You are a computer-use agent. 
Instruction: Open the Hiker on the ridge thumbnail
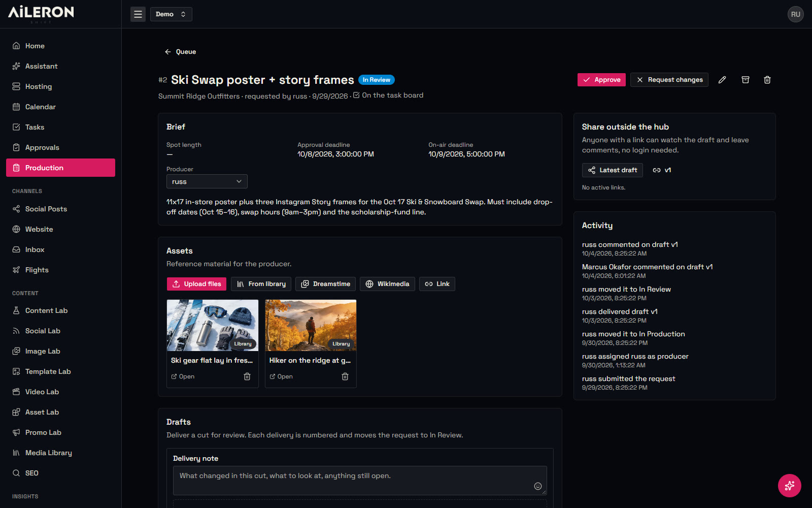[x=311, y=325]
